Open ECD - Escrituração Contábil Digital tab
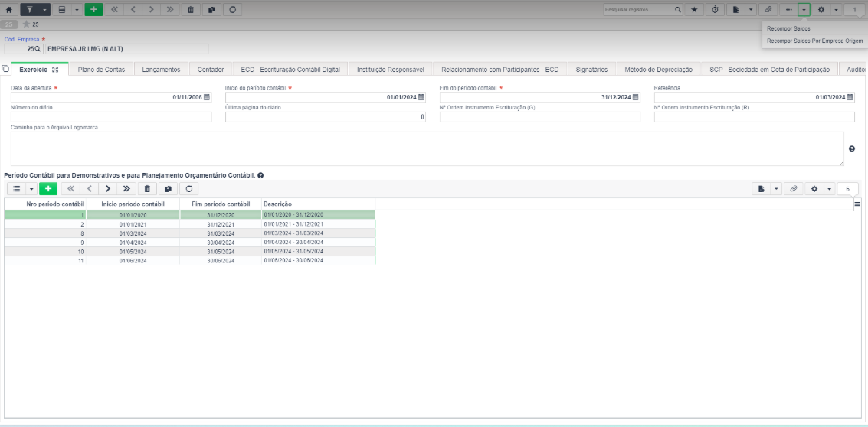 coord(290,69)
